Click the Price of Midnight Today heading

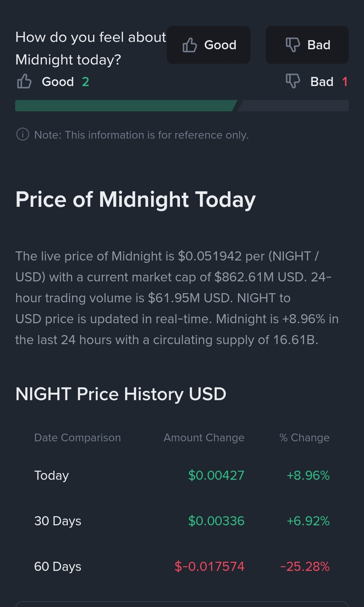[x=135, y=199]
